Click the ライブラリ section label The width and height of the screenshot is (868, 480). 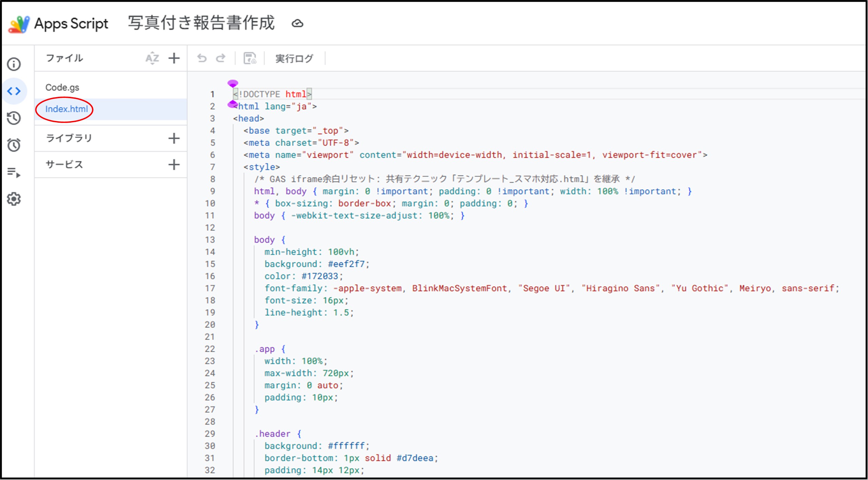click(69, 138)
